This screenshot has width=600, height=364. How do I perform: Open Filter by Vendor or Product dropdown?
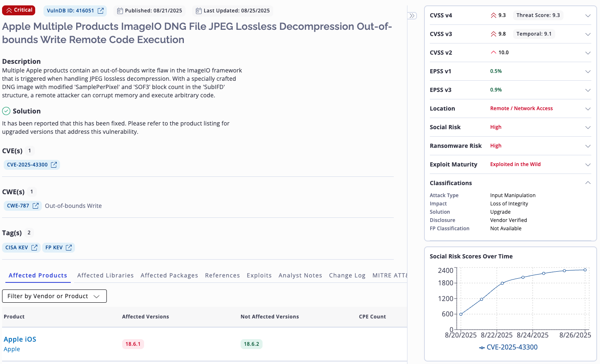click(x=54, y=296)
